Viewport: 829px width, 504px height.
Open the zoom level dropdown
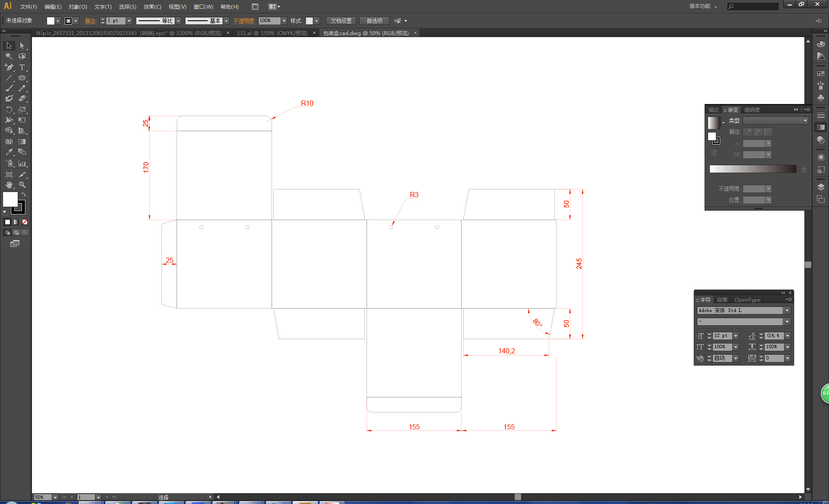[x=55, y=497]
